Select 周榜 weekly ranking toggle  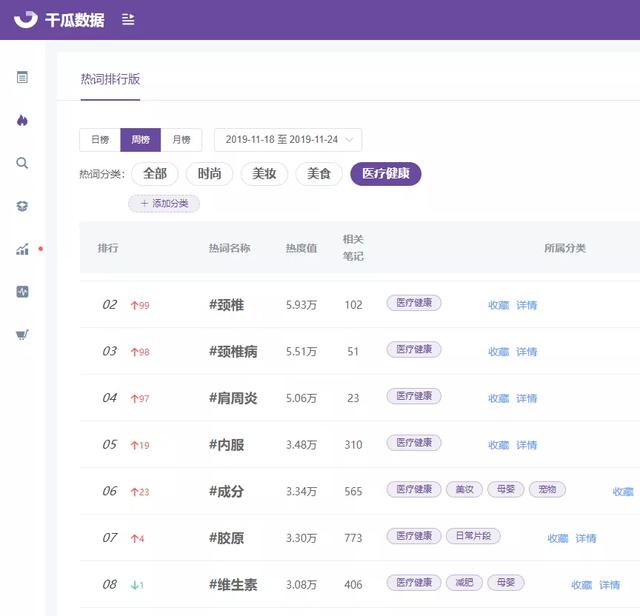[x=140, y=140]
